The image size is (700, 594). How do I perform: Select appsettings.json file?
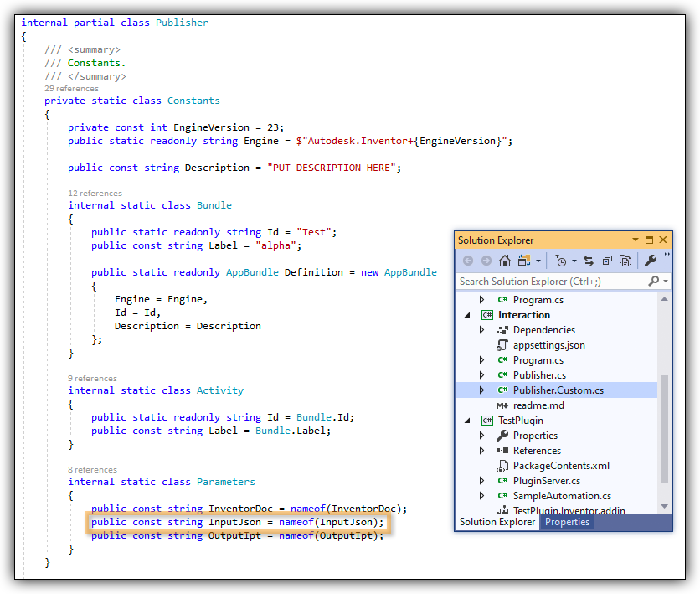(549, 345)
